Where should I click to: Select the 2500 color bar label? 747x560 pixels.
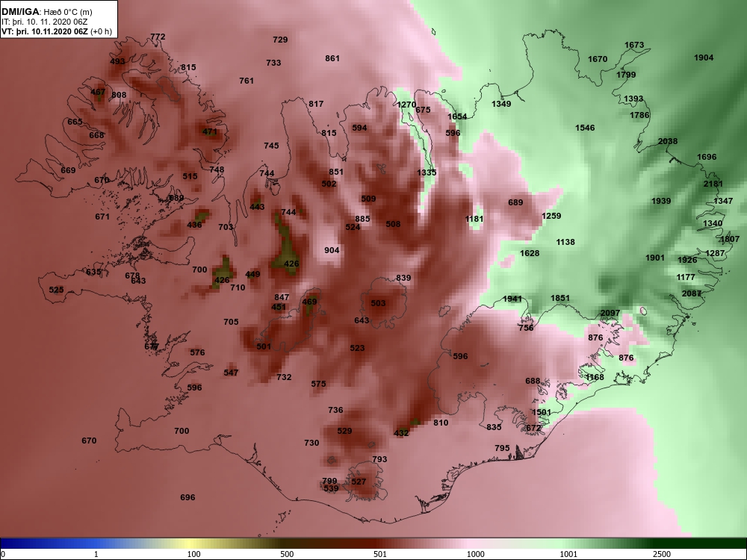click(x=662, y=554)
